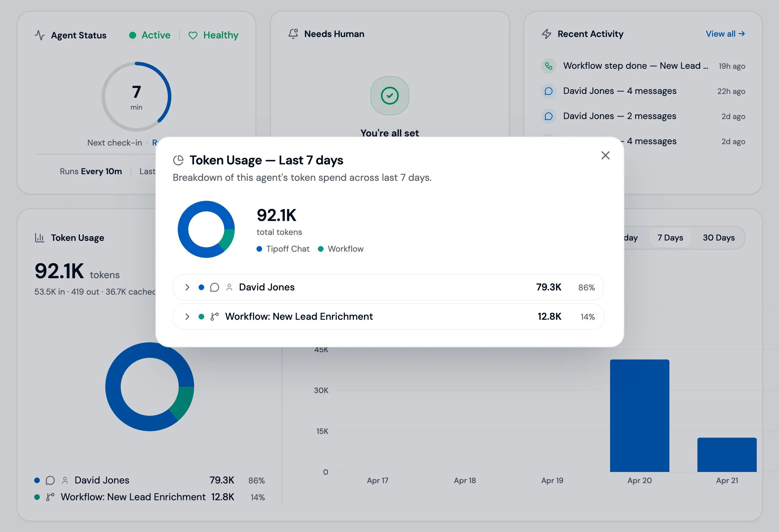Click the workflow branch icon for New Lead Enrichment
The height and width of the screenshot is (532, 779).
(215, 316)
